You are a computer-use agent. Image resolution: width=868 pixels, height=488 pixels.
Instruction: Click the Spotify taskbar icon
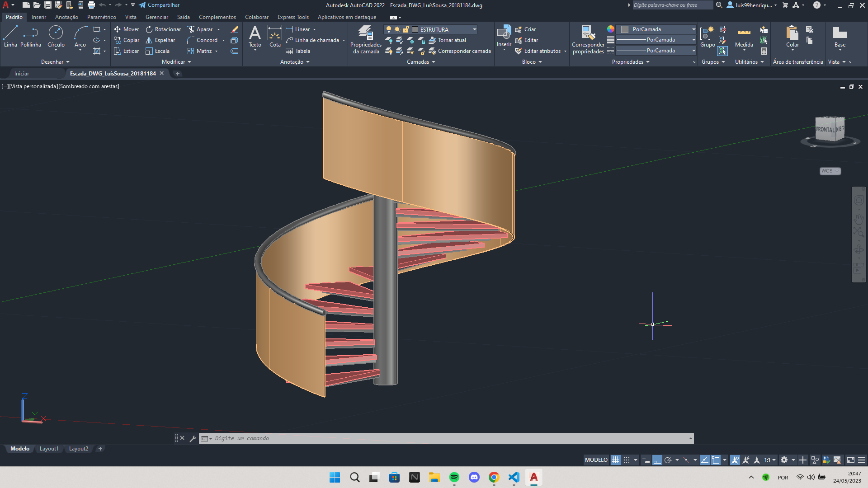pyautogui.click(x=454, y=477)
